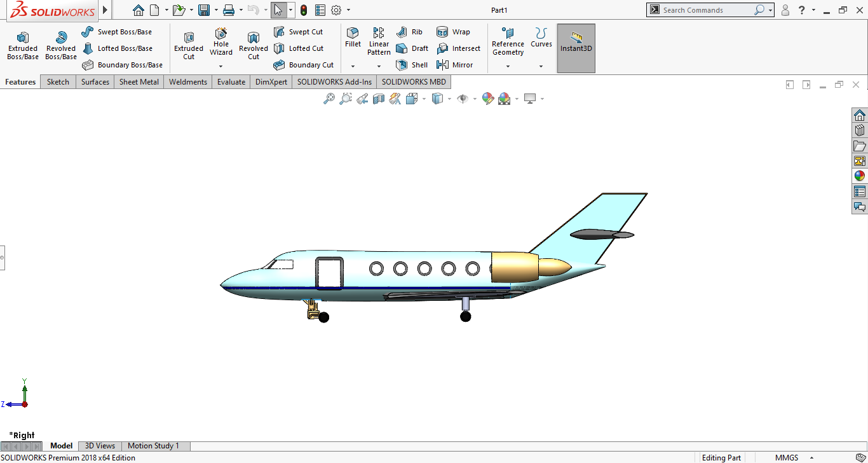Select the Revolved Boss/Base tool
This screenshot has width=868, height=463.
point(61,46)
